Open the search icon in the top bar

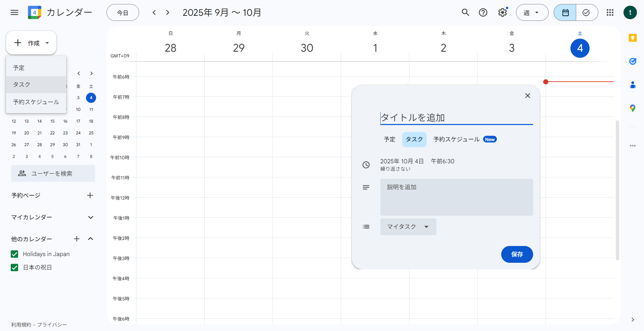click(465, 12)
